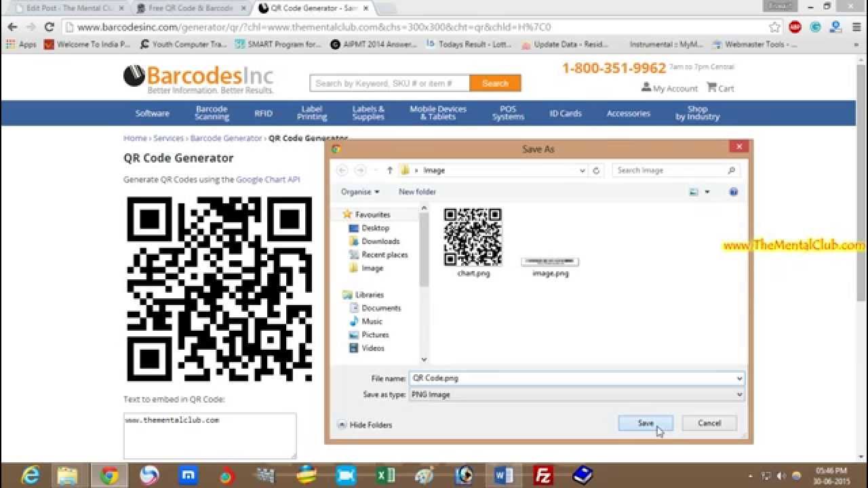Switch to Free QR Code & Barcode tab
868x488 pixels.
tap(190, 8)
